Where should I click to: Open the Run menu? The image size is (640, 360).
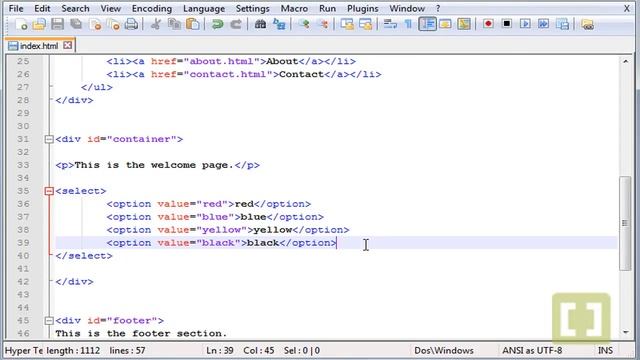click(327, 9)
